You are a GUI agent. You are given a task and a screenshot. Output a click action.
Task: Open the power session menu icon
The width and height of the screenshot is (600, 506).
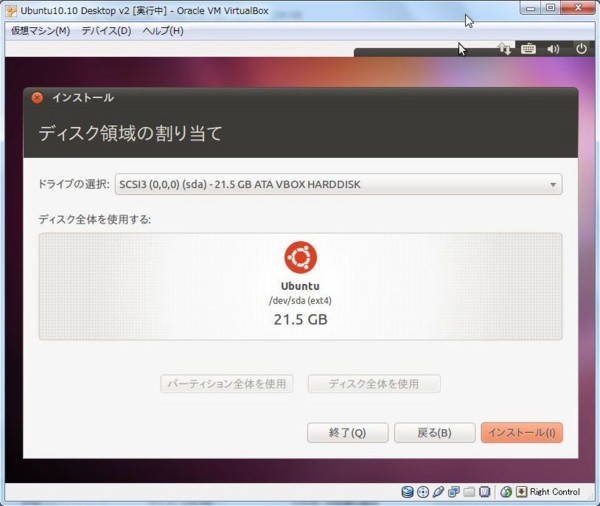pos(581,49)
